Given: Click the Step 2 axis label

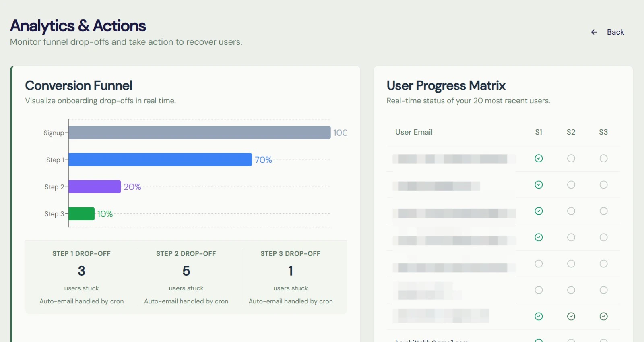Looking at the screenshot, I should tap(54, 187).
